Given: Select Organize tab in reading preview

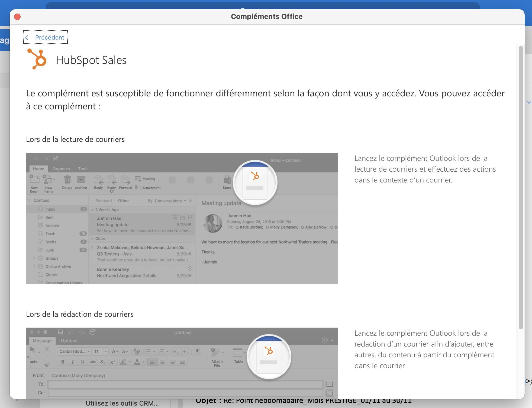Looking at the screenshot, I should click(61, 169).
